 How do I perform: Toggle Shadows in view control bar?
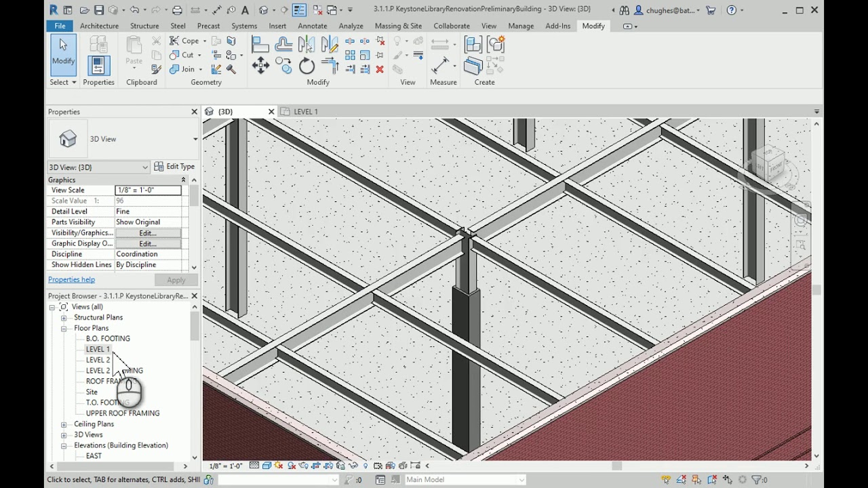coord(290,466)
